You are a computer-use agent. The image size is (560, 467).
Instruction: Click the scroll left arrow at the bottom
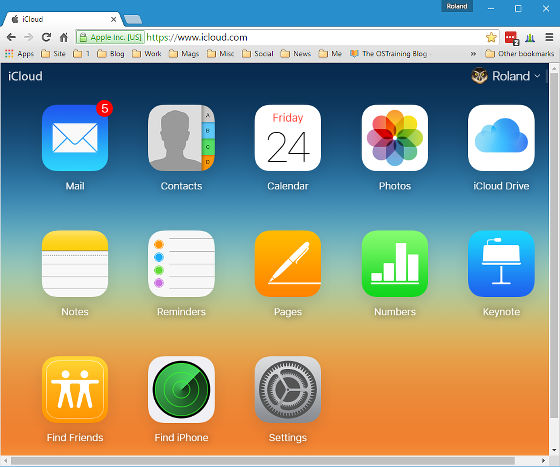tap(4, 461)
